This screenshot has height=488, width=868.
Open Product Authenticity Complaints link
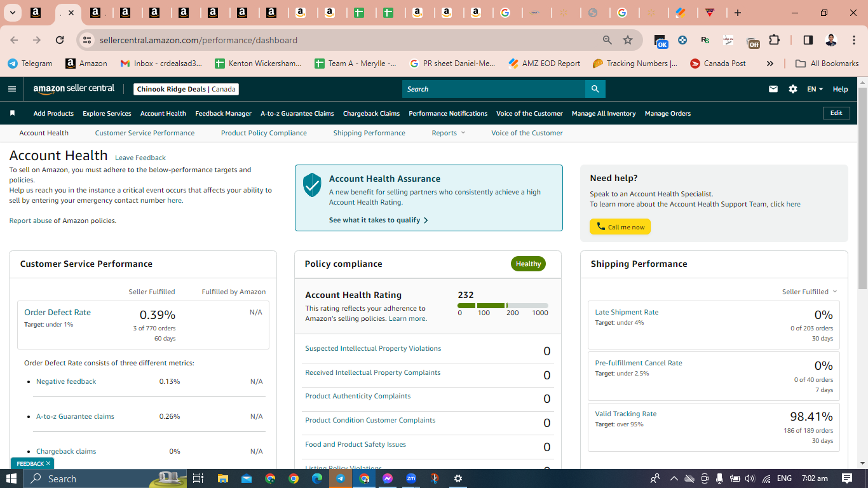pyautogui.click(x=358, y=396)
